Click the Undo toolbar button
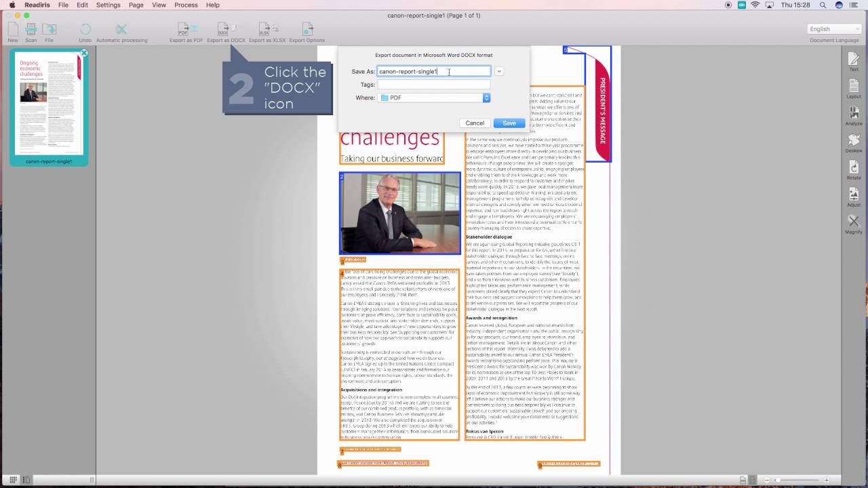 point(85,30)
